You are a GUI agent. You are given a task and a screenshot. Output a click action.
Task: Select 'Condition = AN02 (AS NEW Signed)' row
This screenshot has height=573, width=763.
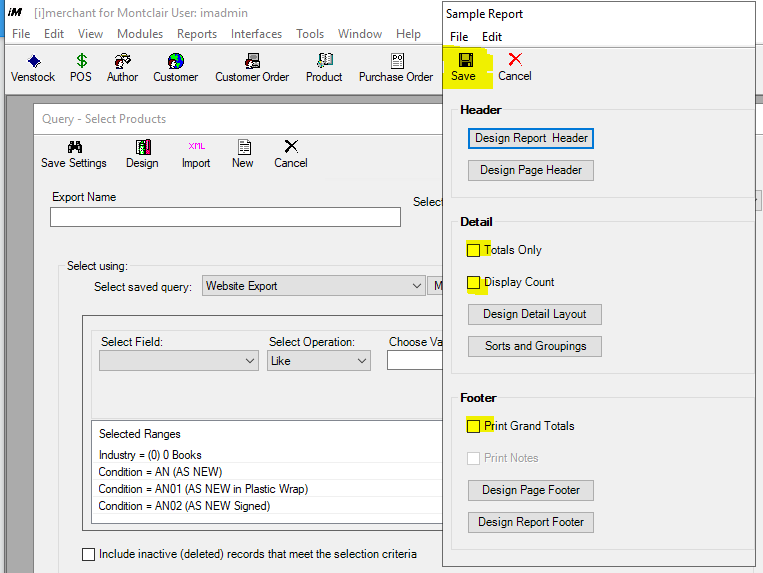point(267,506)
